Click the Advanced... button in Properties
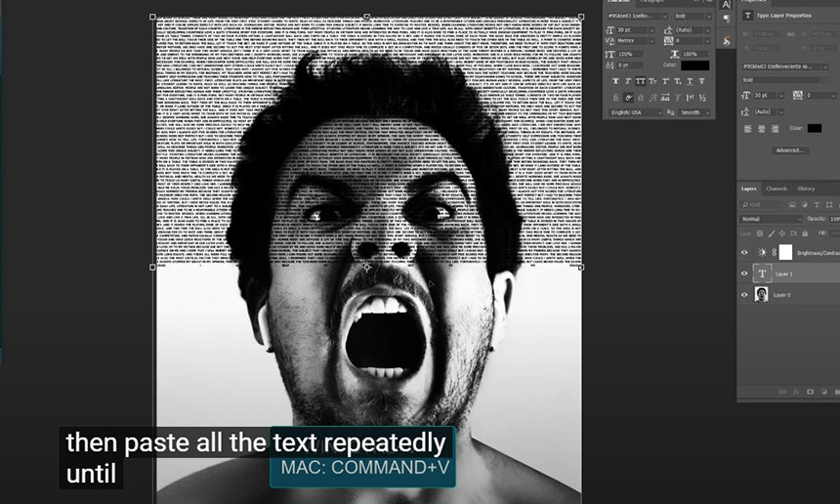 tap(789, 150)
